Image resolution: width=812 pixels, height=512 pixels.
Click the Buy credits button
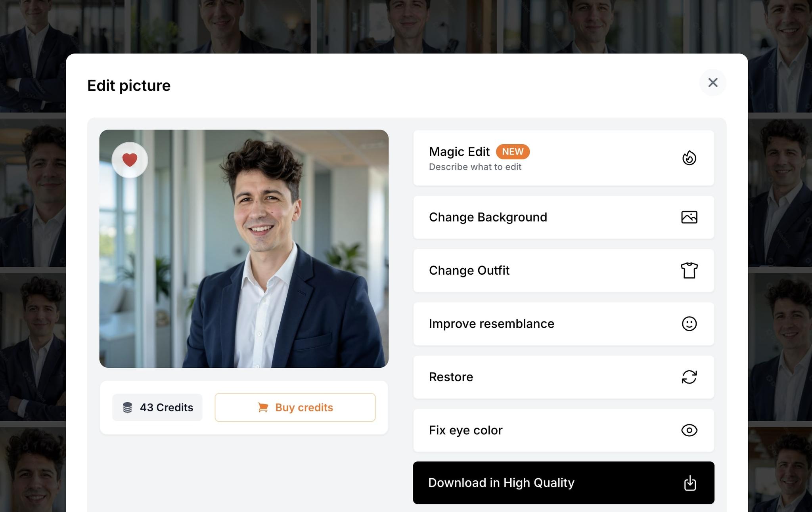click(x=295, y=407)
